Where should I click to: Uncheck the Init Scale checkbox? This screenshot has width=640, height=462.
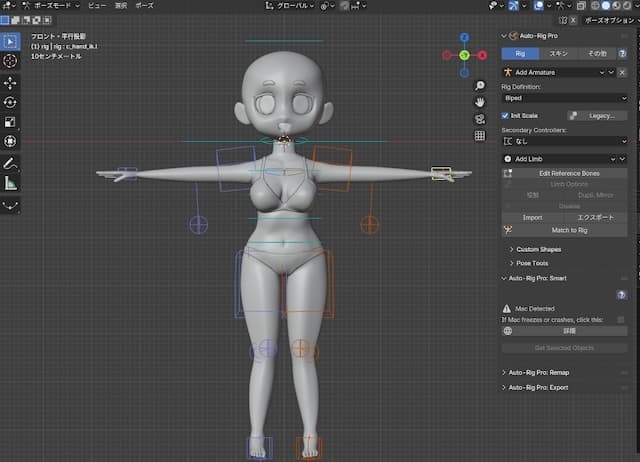tap(506, 115)
